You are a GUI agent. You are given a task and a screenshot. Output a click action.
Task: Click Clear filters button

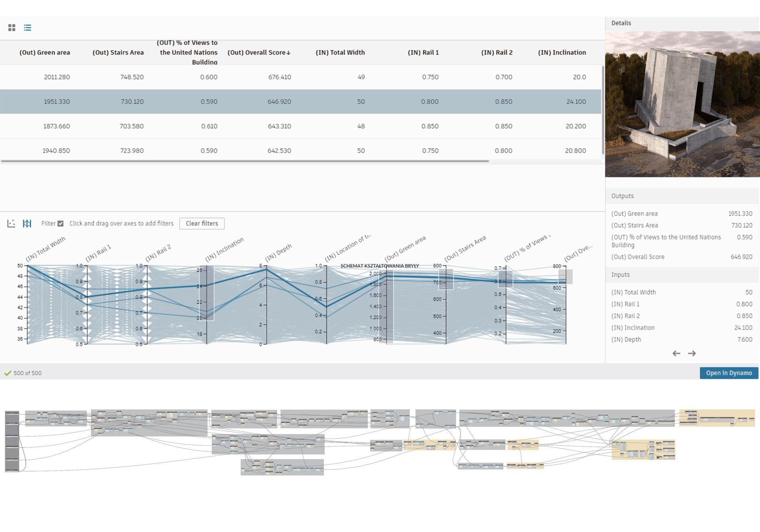202,224
